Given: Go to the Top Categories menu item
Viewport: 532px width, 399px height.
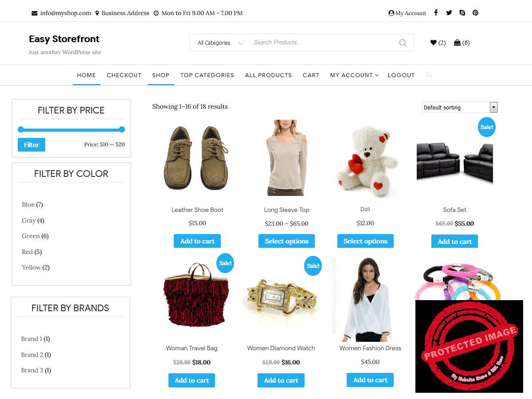Looking at the screenshot, I should click(207, 75).
